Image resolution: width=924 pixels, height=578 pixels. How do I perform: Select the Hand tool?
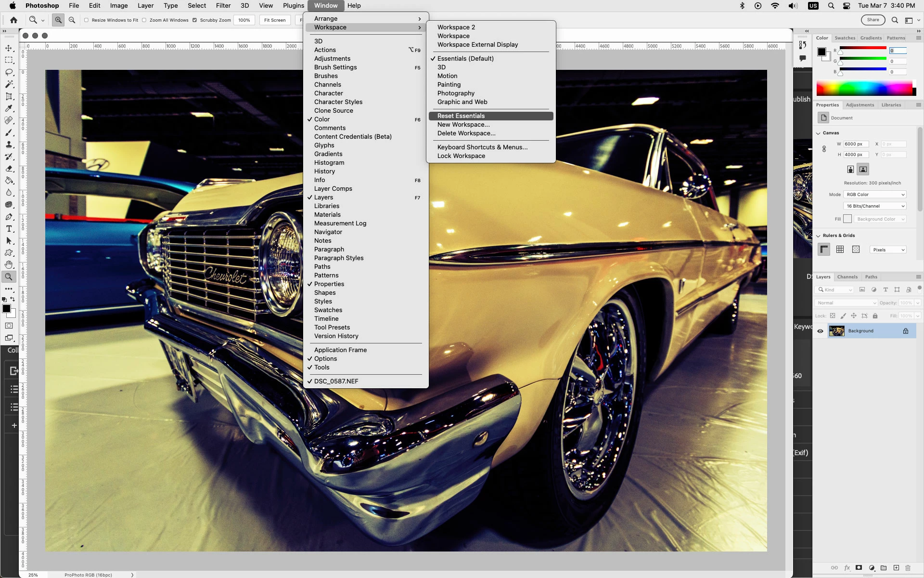pos(9,264)
